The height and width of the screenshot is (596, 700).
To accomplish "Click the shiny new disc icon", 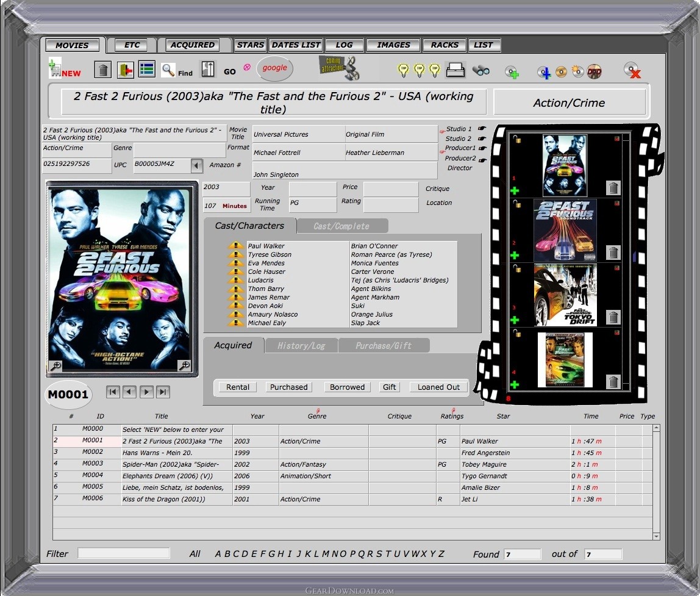I will 577,71.
